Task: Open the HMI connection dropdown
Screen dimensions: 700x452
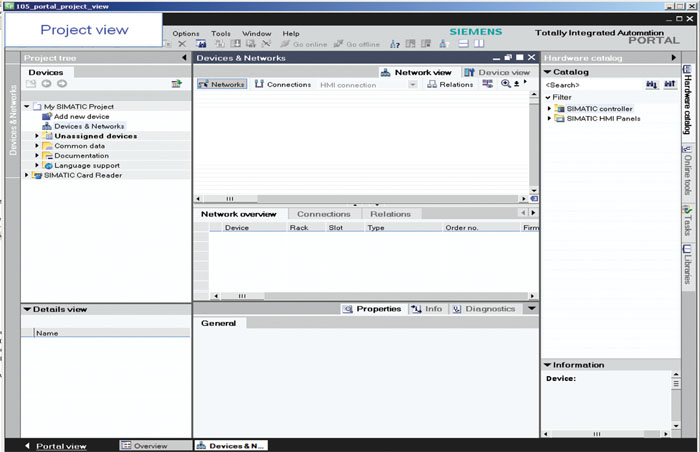Action: [x=412, y=84]
